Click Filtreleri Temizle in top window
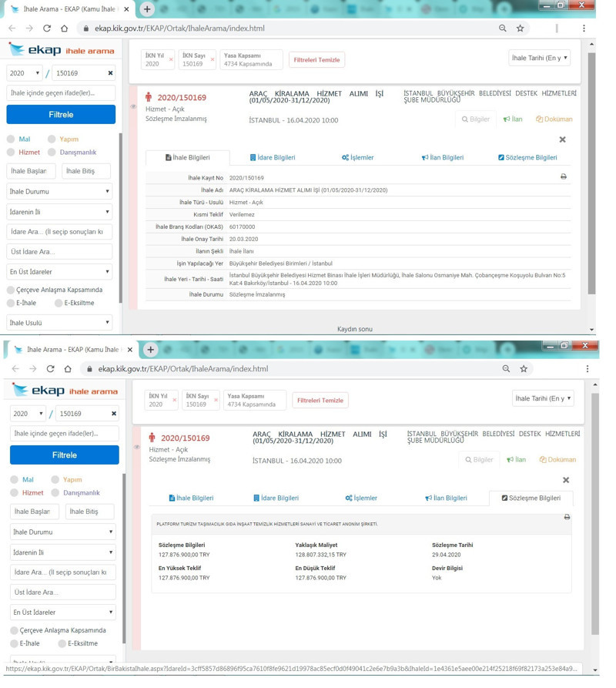Viewport: 616px width, 688px height. click(316, 59)
